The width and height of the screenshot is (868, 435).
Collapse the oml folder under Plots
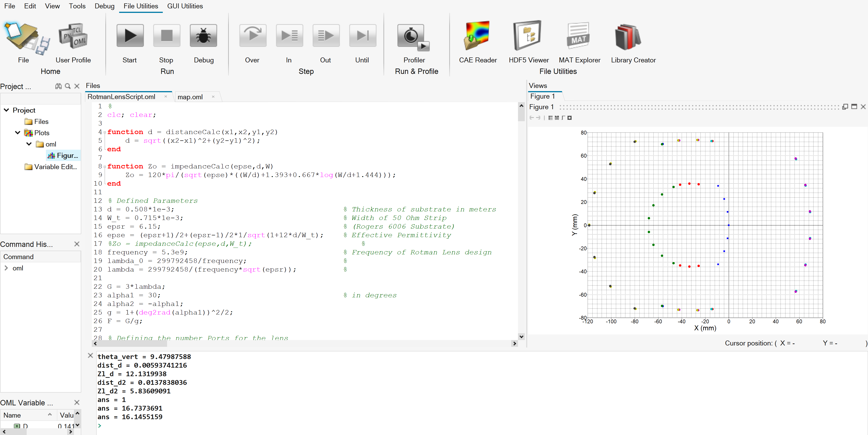click(29, 144)
